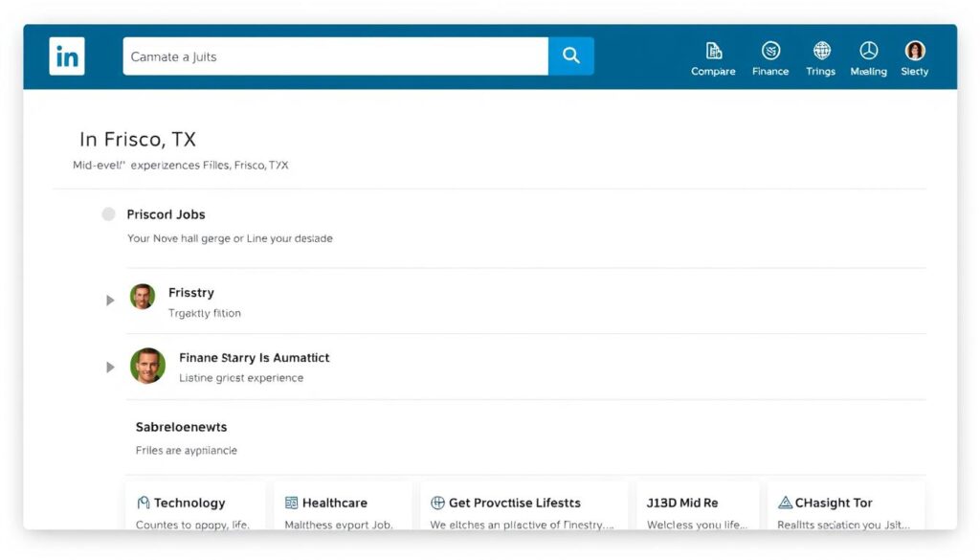980x560 pixels.
Task: Open the Technology category card
Action: (x=195, y=506)
